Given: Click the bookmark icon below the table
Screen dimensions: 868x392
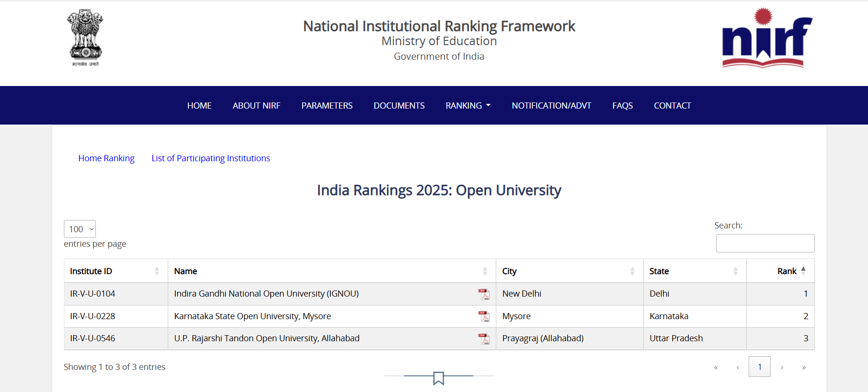Looking at the screenshot, I should point(438,378).
